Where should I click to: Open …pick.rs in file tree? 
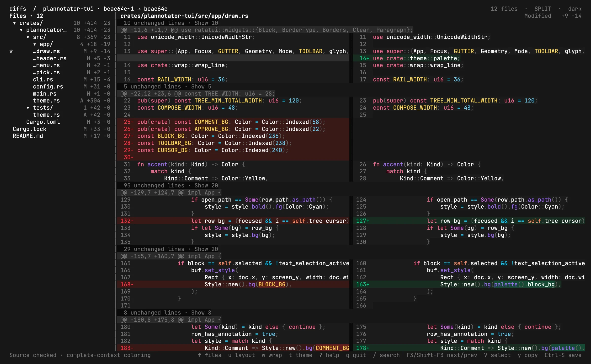[x=46, y=72]
